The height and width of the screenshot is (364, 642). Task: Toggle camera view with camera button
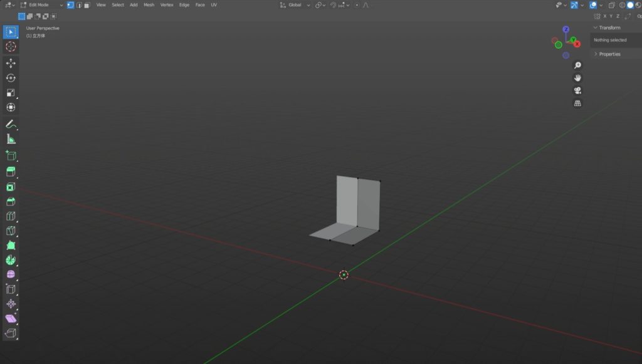(577, 90)
